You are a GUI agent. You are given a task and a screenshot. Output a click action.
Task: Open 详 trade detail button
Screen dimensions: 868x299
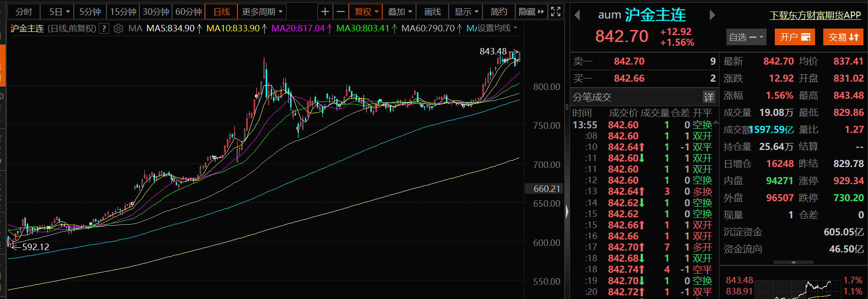coord(709,97)
